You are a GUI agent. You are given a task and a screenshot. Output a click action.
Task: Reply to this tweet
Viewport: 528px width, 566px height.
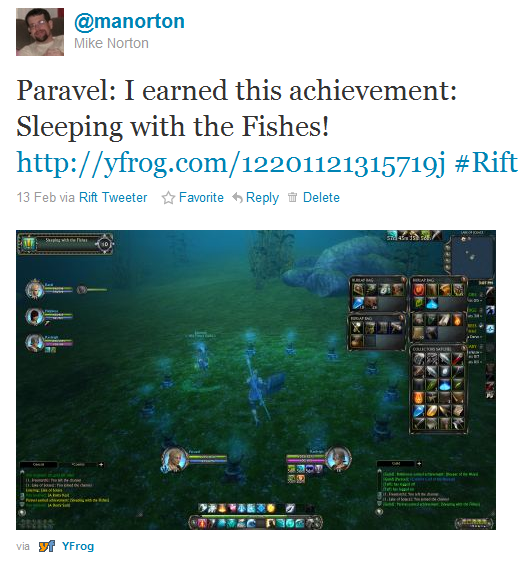pyautogui.click(x=262, y=198)
